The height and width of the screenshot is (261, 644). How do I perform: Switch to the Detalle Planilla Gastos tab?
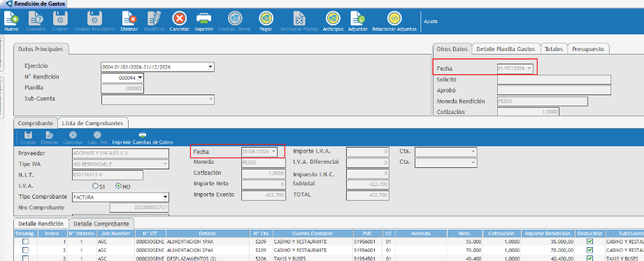pos(506,49)
